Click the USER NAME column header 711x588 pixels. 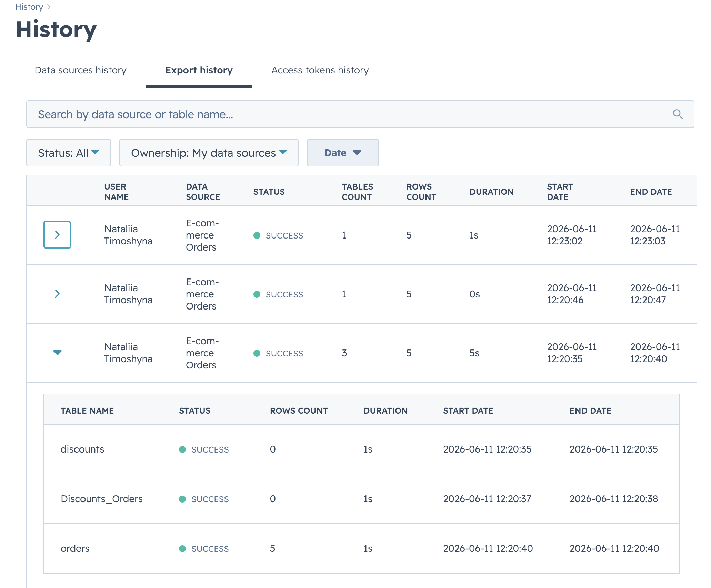click(x=117, y=192)
